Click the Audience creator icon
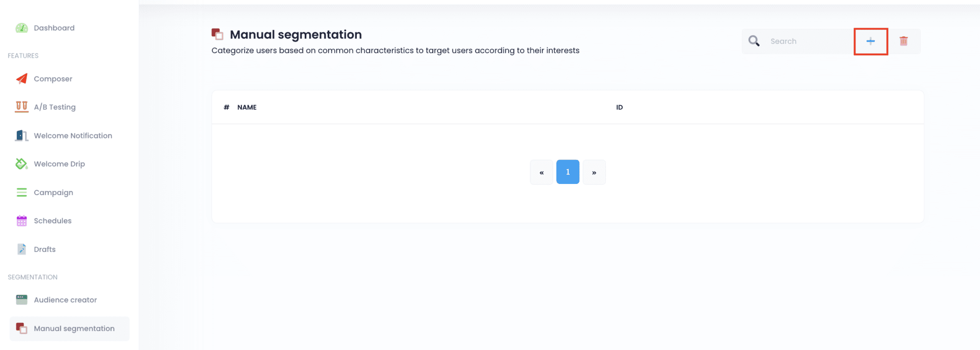Image resolution: width=980 pixels, height=350 pixels. pyautogui.click(x=21, y=300)
